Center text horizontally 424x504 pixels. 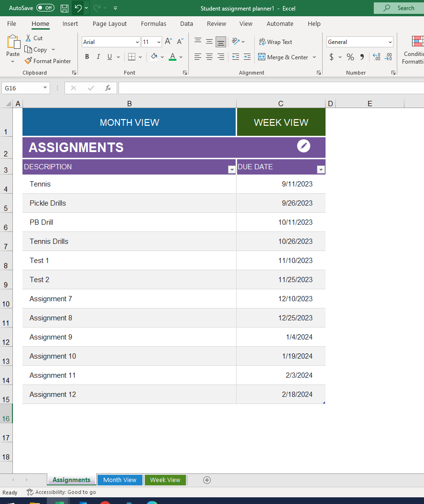pos(209,57)
